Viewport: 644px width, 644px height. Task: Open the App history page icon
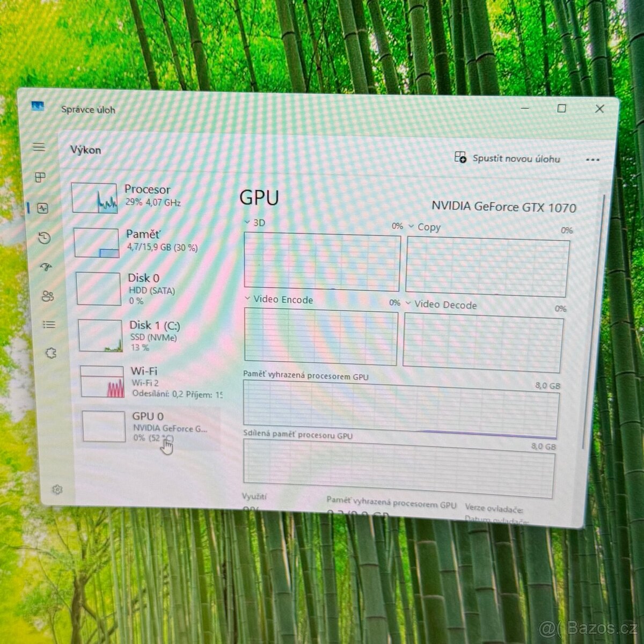(45, 238)
